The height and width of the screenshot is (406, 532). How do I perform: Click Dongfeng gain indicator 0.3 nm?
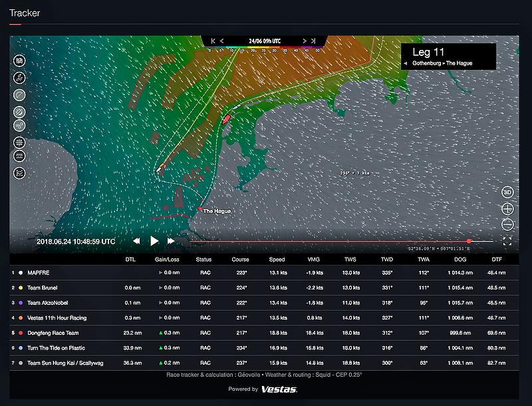[x=170, y=333]
